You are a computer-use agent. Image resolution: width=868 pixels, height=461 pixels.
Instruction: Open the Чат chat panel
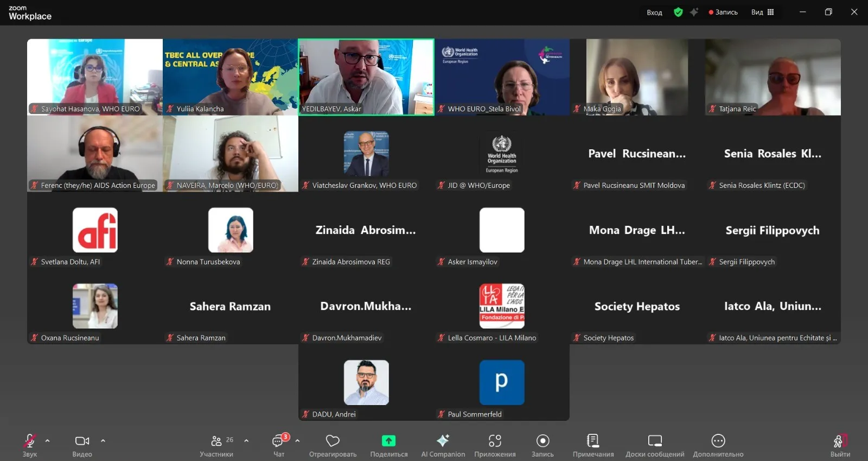tap(279, 445)
